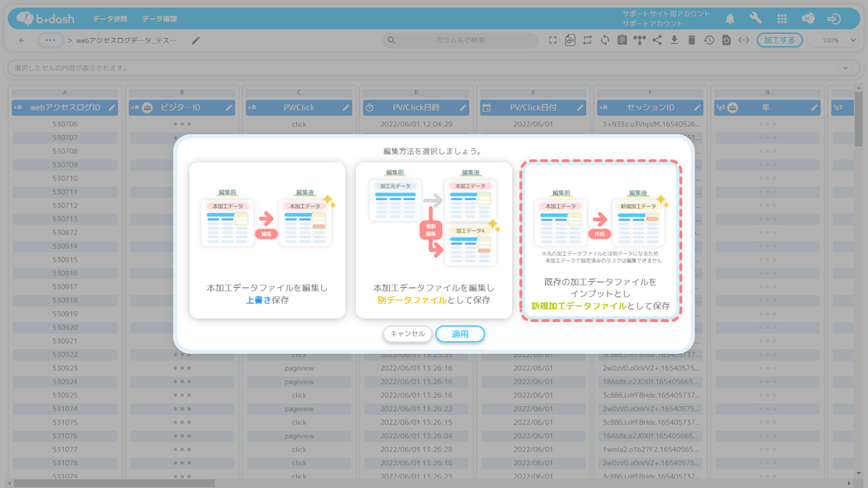Image resolution: width=868 pixels, height=488 pixels.
Task: Click the refresh sync icon
Action: tap(605, 41)
